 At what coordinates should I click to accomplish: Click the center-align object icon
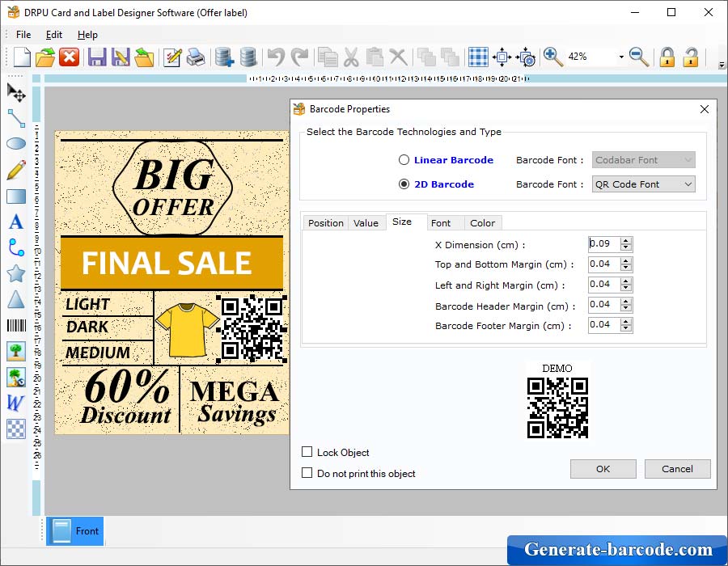click(502, 57)
